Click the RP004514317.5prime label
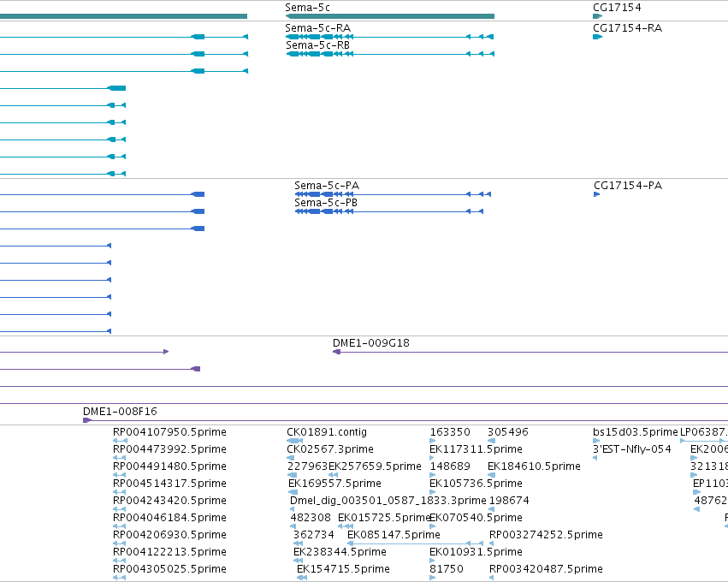This screenshot has width=728, height=582. [169, 483]
